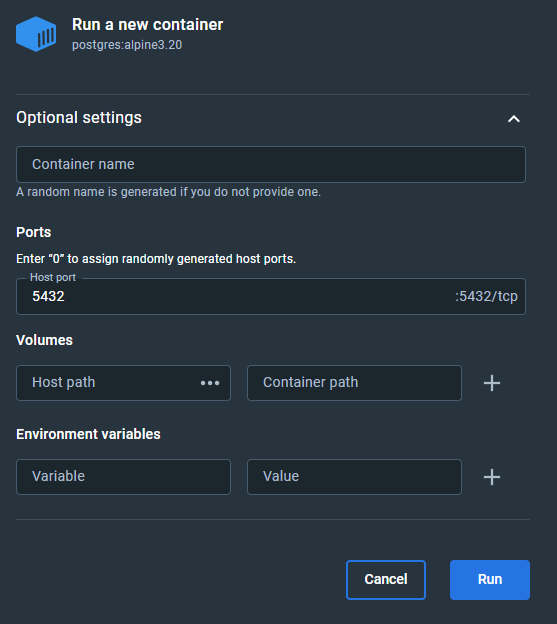Click the Optional settings heading text

[x=79, y=118]
